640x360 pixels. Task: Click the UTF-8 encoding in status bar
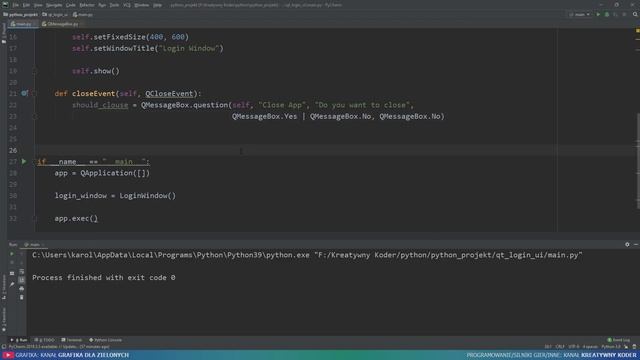[573, 347]
